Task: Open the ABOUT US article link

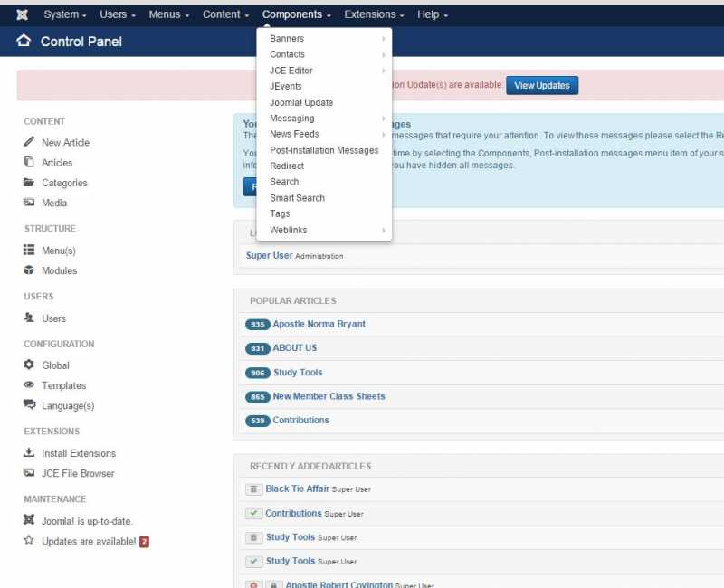Action: (295, 347)
